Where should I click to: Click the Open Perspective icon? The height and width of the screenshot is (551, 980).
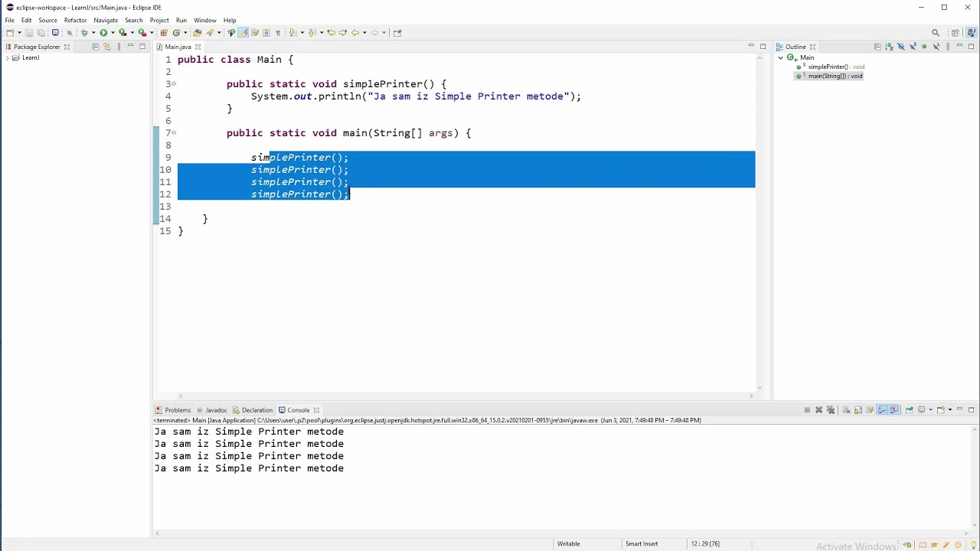955,33
